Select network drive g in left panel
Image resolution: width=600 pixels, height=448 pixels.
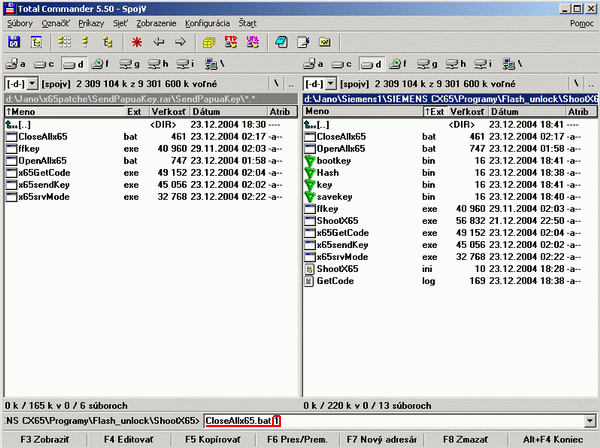point(129,64)
